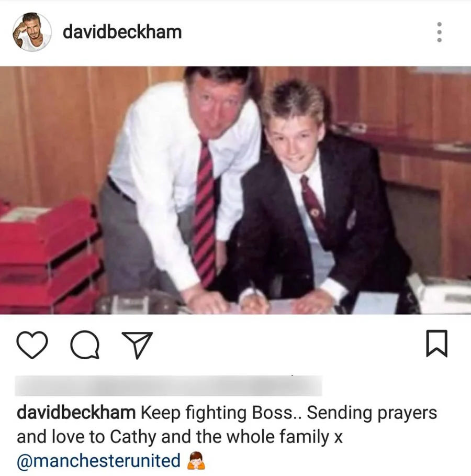View likes via the blurred likes bar
This screenshot has height=476, width=471.
pyautogui.click(x=169, y=386)
